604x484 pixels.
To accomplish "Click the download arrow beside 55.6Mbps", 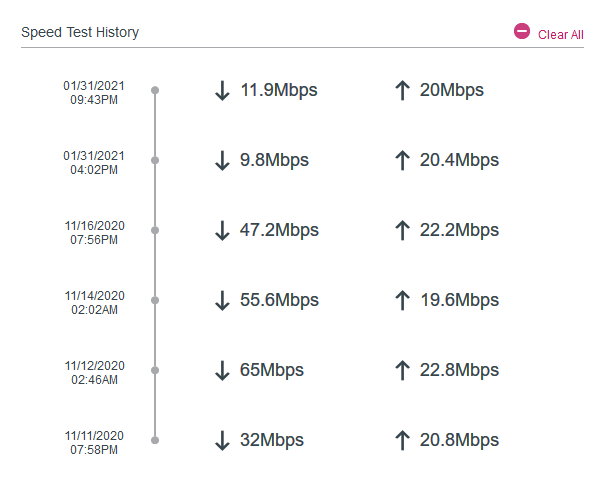I will pos(222,301).
